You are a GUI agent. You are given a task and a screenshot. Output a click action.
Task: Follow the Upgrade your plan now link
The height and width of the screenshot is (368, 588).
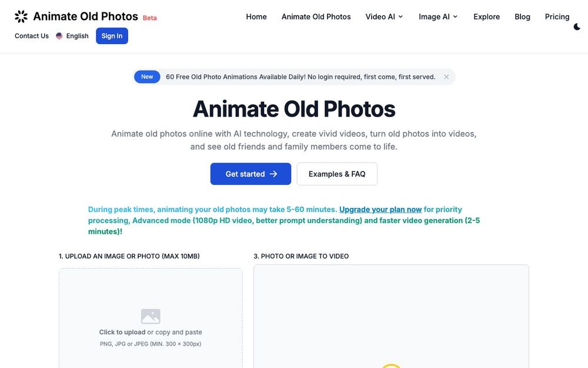(x=380, y=209)
